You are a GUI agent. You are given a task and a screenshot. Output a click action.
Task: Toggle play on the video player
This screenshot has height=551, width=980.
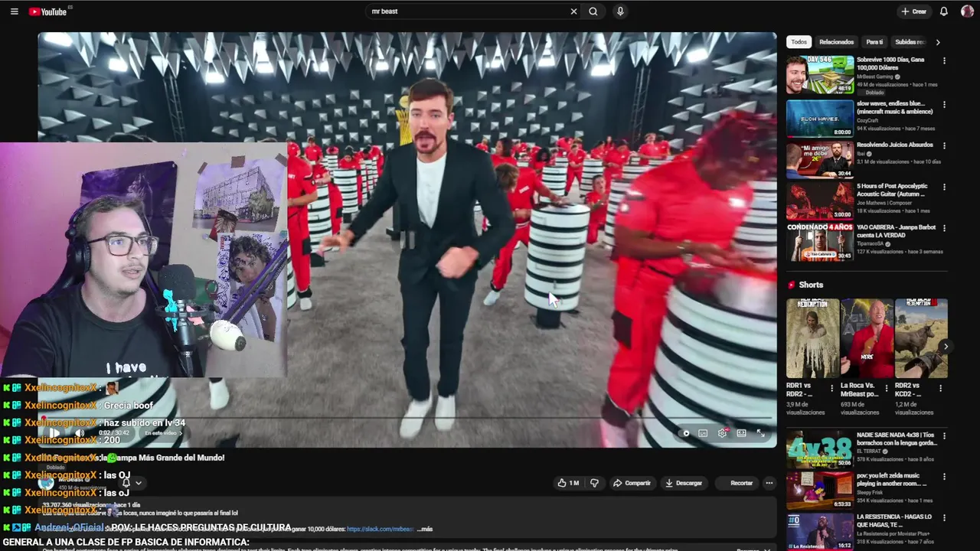pos(54,433)
